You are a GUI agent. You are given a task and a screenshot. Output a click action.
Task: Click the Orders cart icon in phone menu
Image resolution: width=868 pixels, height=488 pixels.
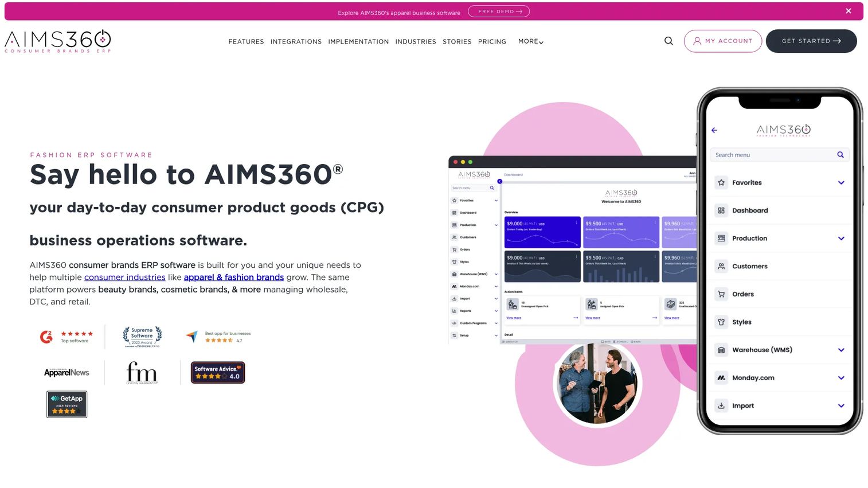tap(721, 294)
